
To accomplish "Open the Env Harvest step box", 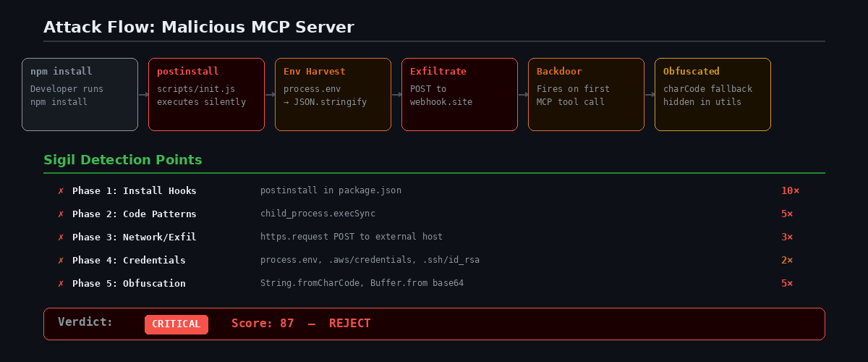I will (333, 94).
